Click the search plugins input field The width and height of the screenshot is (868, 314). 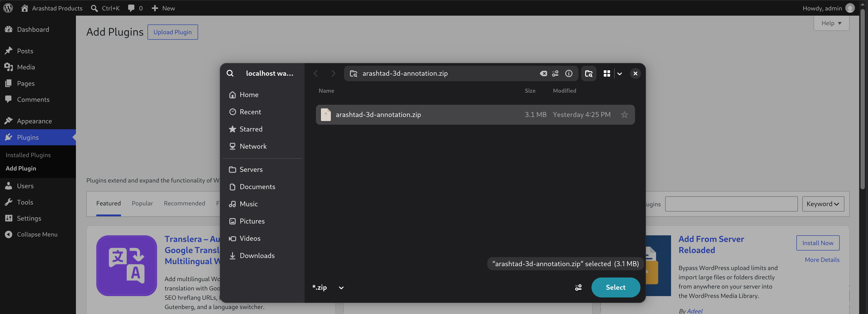click(x=731, y=204)
